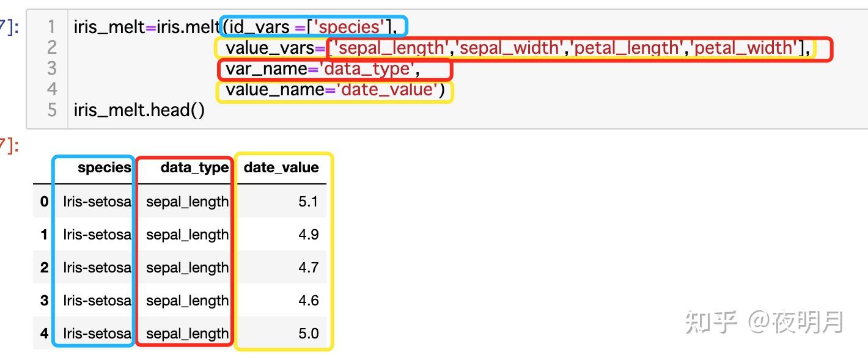Click line number 5 in the code gutter
This screenshot has height=358, width=868.
(51, 111)
